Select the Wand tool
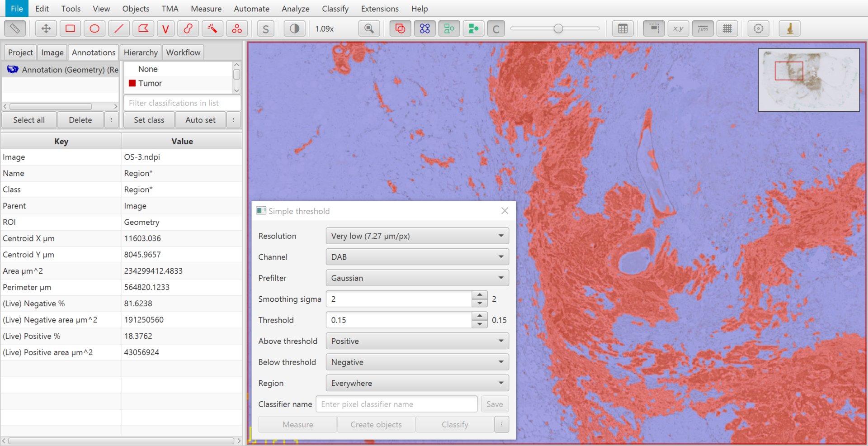This screenshot has width=868, height=446. (212, 28)
